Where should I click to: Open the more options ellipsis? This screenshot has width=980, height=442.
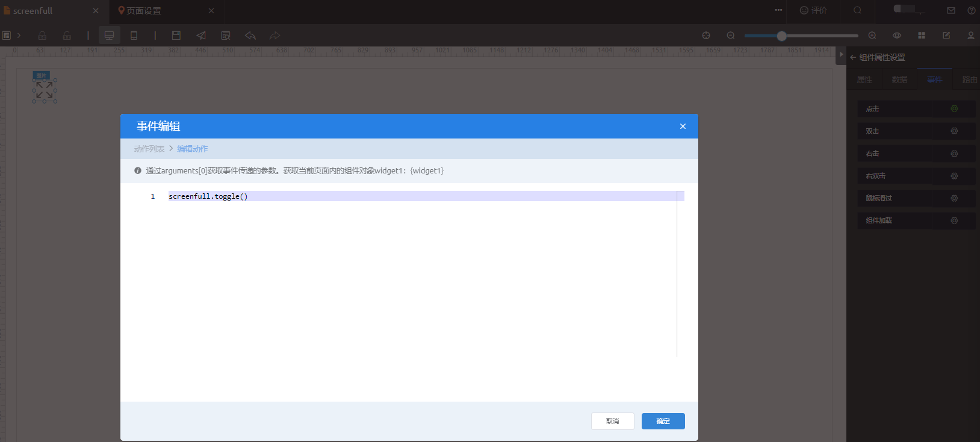click(x=778, y=10)
